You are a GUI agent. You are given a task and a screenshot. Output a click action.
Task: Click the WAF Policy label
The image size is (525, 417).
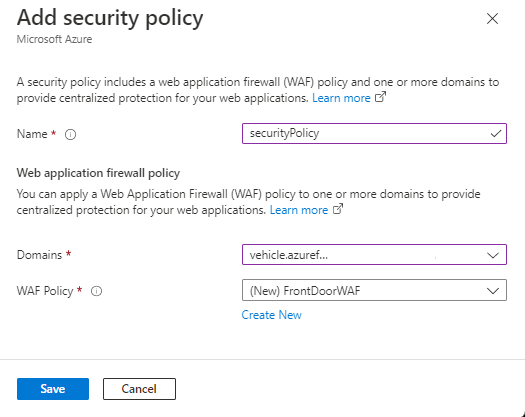click(x=45, y=291)
